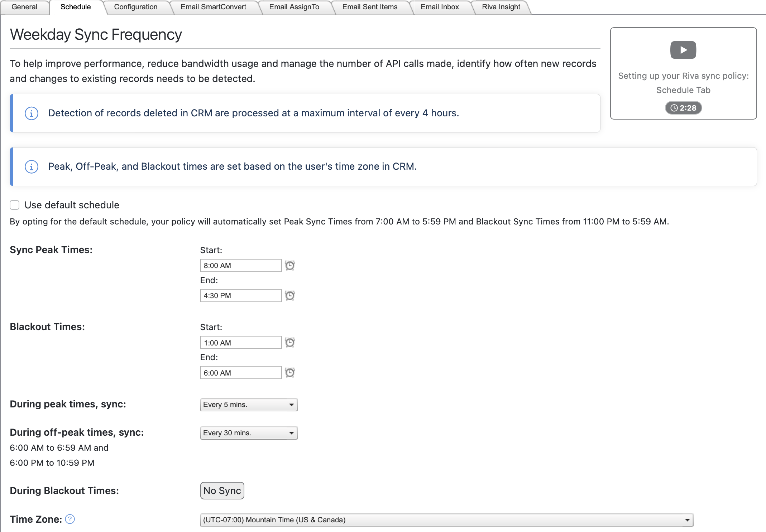Click the Time Zone help question icon
Viewport: 766px width, 532px height.
(70, 519)
